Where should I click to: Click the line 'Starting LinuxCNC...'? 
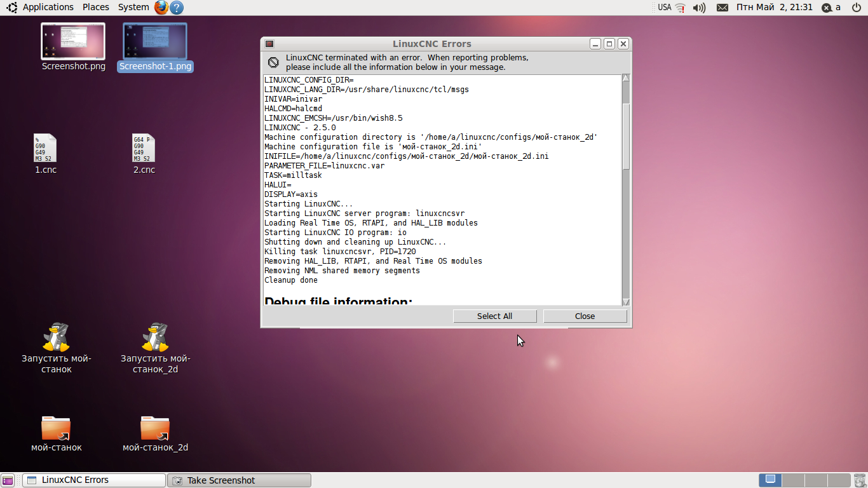(x=309, y=204)
